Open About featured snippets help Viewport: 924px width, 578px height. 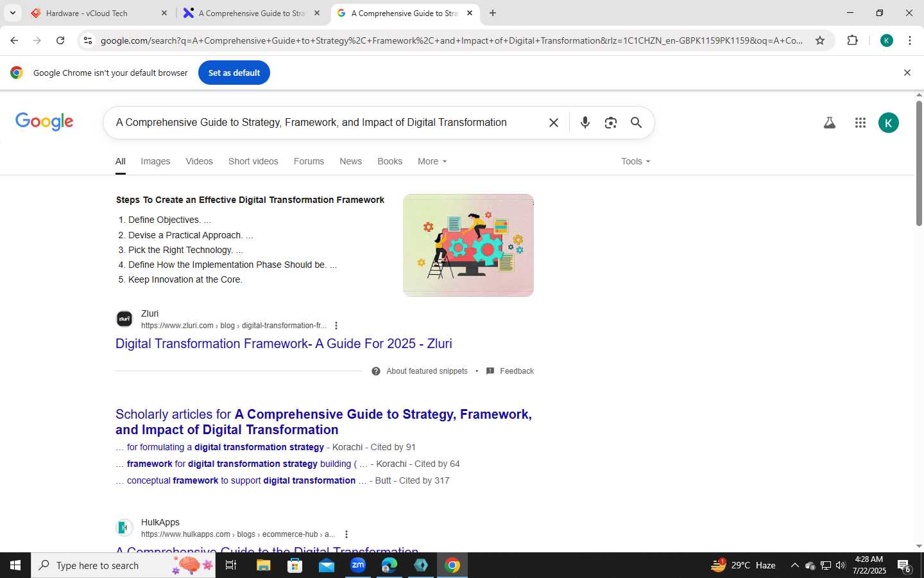420,371
